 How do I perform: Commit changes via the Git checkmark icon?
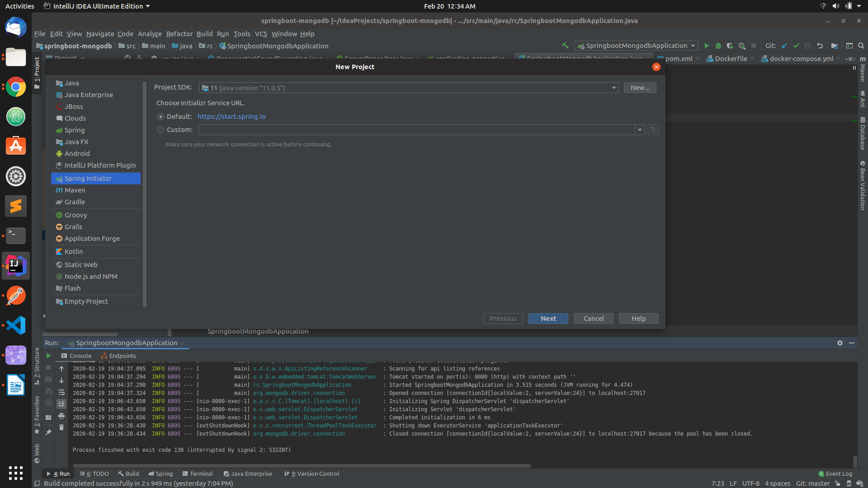796,46
